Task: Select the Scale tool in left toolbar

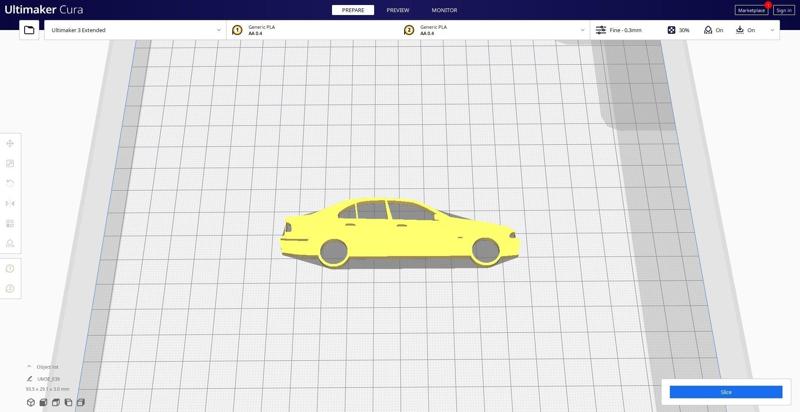Action: tap(10, 163)
